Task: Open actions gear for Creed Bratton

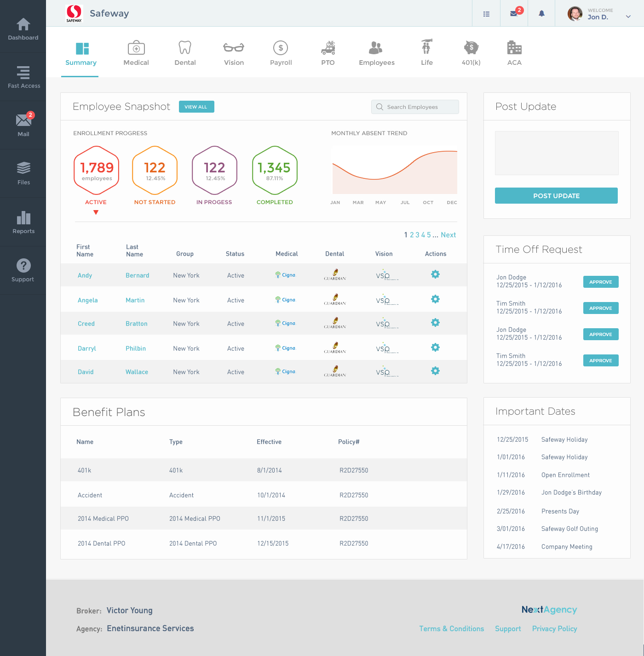Action: 435,323
